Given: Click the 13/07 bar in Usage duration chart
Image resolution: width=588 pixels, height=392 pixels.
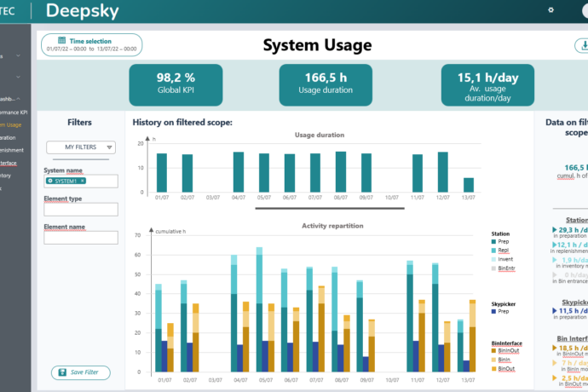Looking at the screenshot, I should click(x=469, y=185).
